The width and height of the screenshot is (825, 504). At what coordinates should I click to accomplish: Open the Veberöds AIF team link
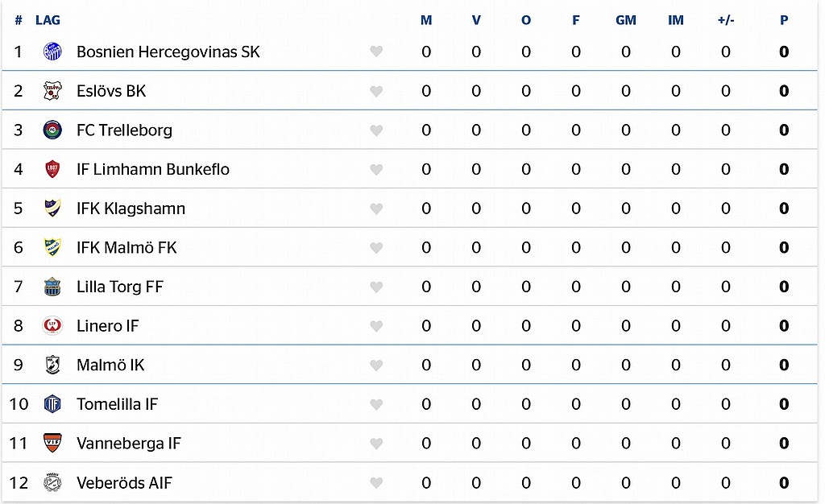pyautogui.click(x=124, y=482)
